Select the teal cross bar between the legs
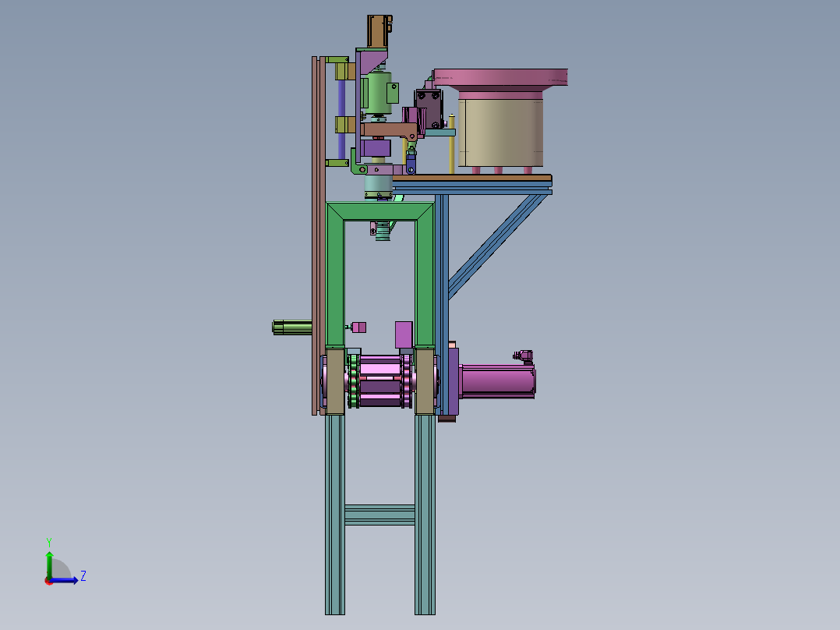Screen dimensions: 840x630 click(x=379, y=514)
